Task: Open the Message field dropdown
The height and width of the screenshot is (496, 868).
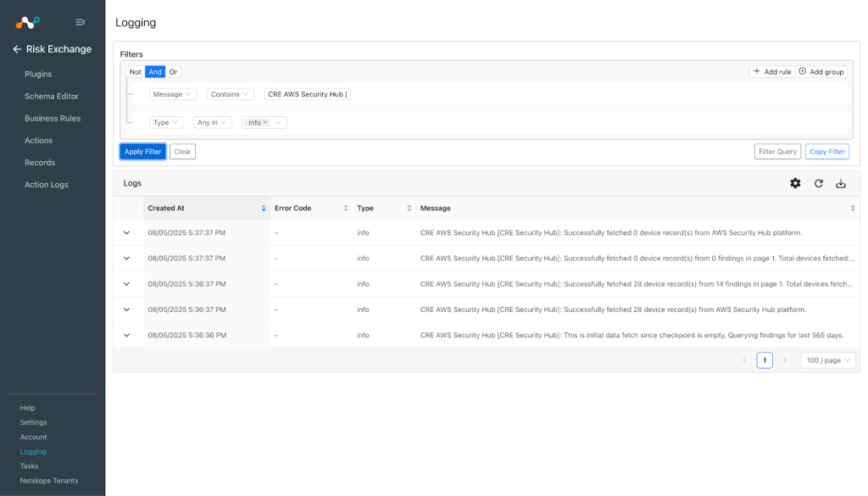Action: pos(173,94)
